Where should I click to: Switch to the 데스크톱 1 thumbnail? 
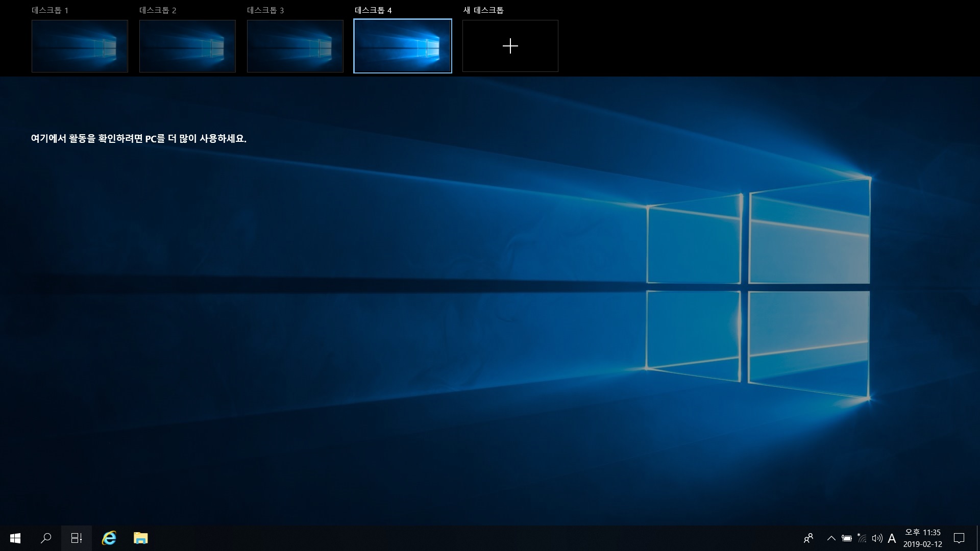click(x=80, y=46)
